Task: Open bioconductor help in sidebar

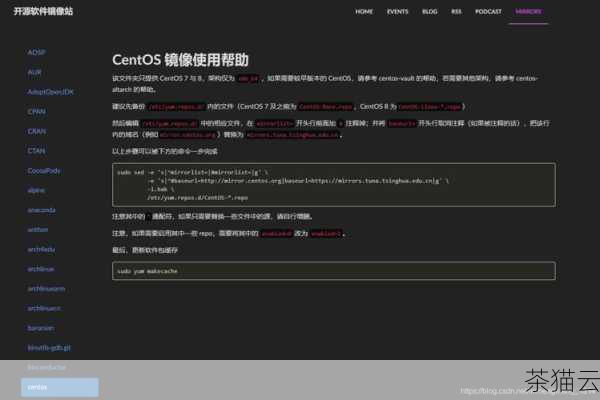Action: [x=46, y=367]
